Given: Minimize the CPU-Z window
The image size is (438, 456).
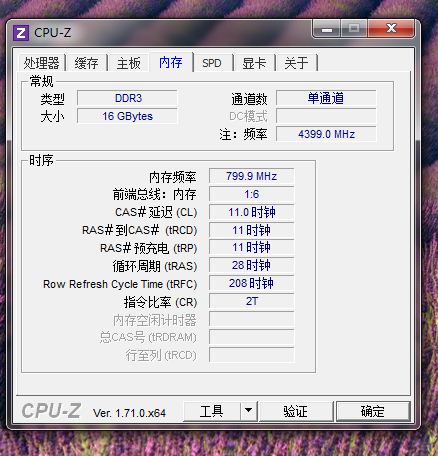Looking at the screenshot, I should (x=327, y=29).
